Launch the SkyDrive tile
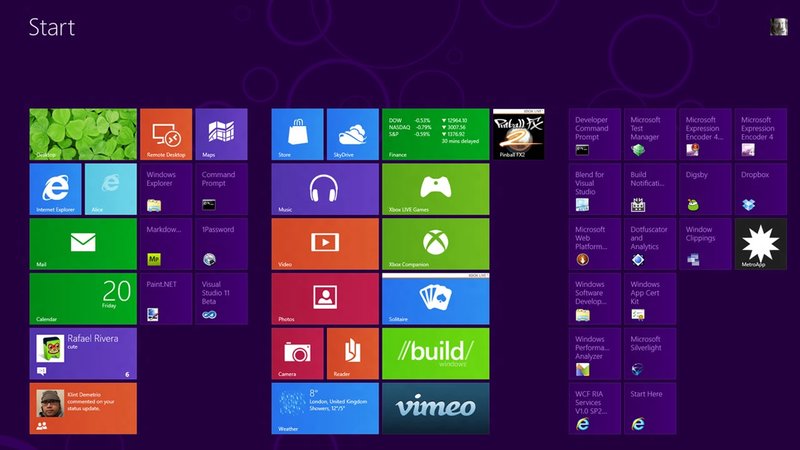800x450 pixels. pyautogui.click(x=352, y=134)
